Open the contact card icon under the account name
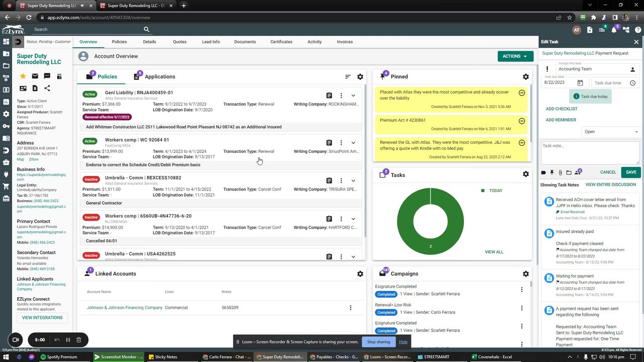This screenshot has width=644, height=362. [23, 88]
